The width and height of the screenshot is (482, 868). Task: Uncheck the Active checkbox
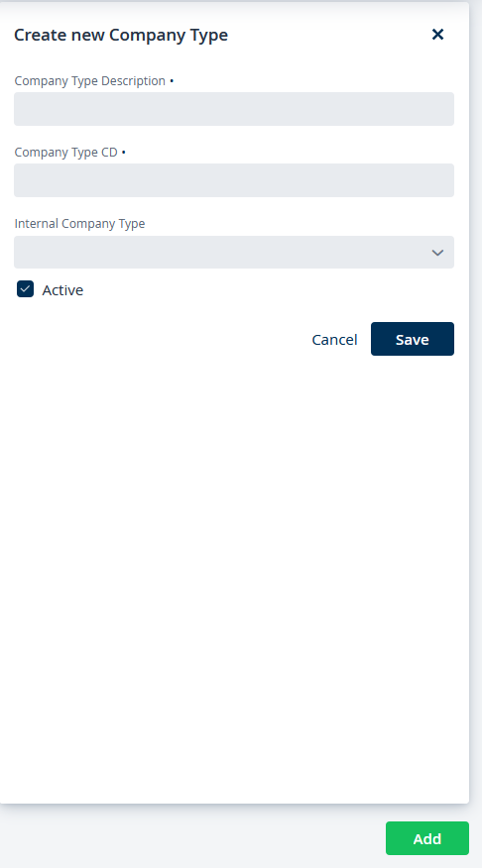26,289
